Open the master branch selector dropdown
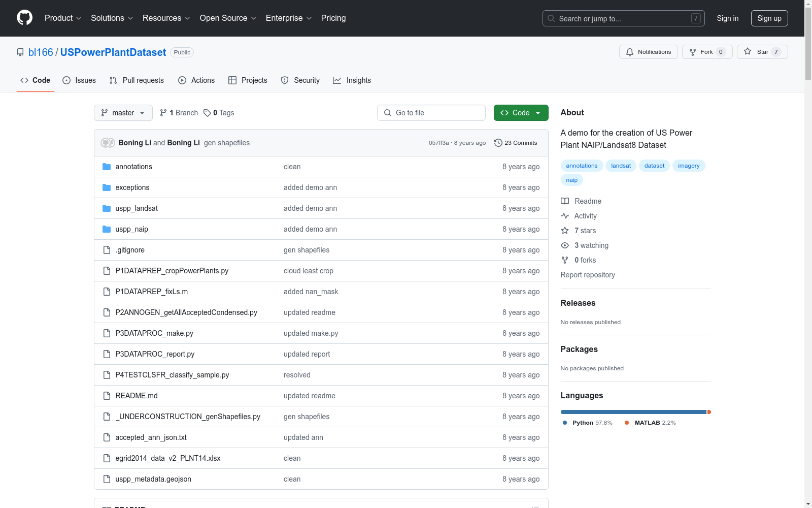Image resolution: width=812 pixels, height=508 pixels. (123, 113)
